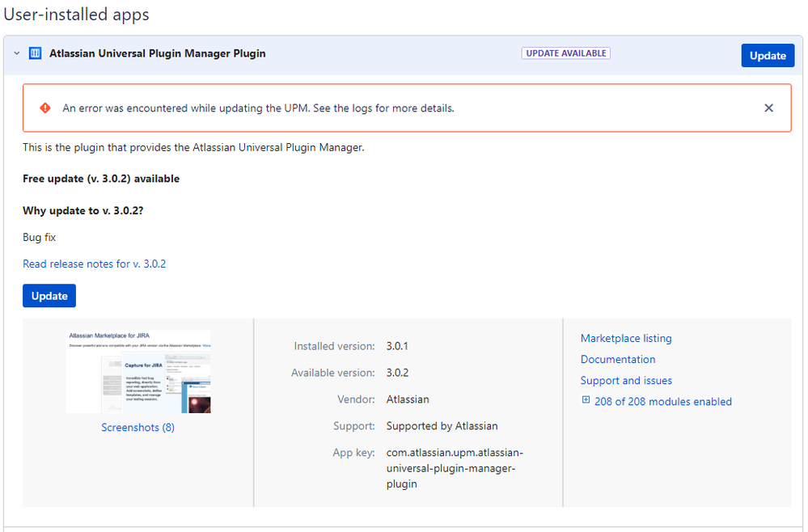This screenshot has width=808, height=532.
Task: Click the Why update to v. 3.0.2? heading
Action: [83, 211]
